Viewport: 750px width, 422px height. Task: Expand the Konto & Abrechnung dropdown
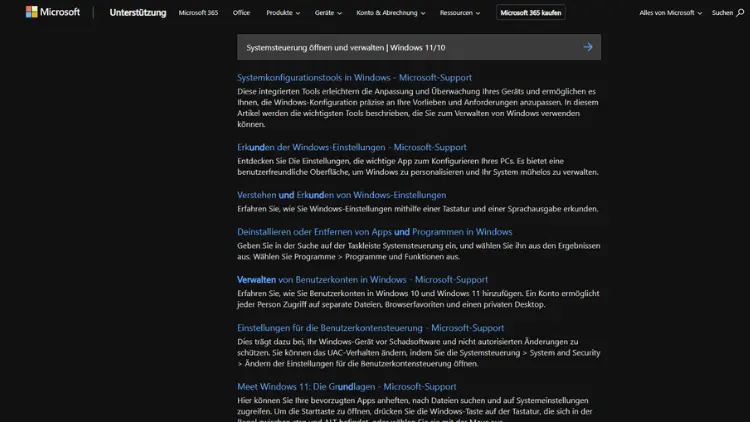(x=390, y=13)
